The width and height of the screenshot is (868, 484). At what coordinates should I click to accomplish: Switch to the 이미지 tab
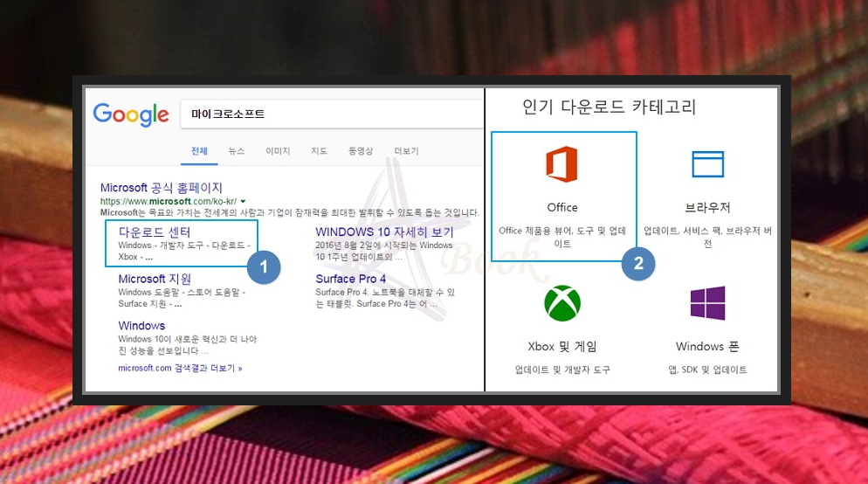(278, 151)
